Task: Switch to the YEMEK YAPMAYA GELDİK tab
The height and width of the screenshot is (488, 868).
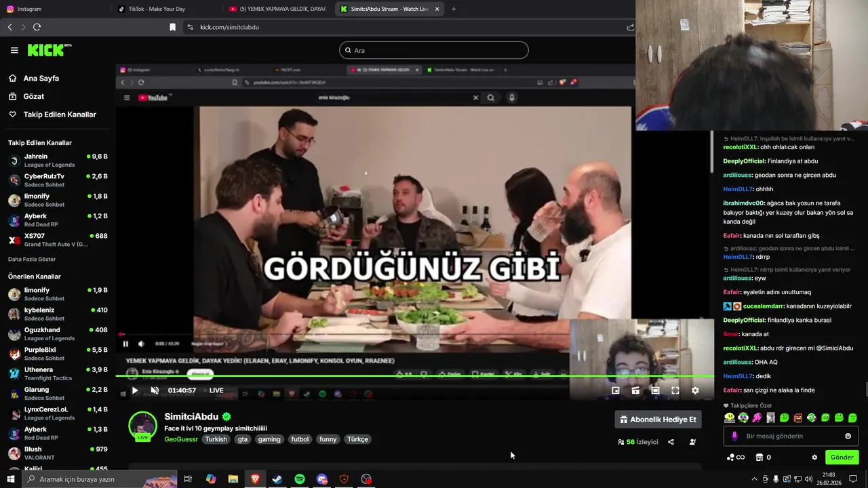Action: (x=278, y=9)
